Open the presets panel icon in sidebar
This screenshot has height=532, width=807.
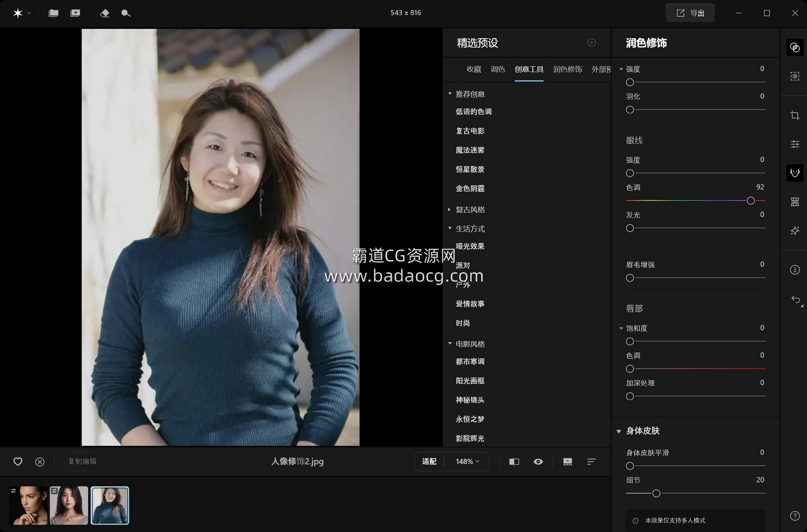click(x=794, y=47)
